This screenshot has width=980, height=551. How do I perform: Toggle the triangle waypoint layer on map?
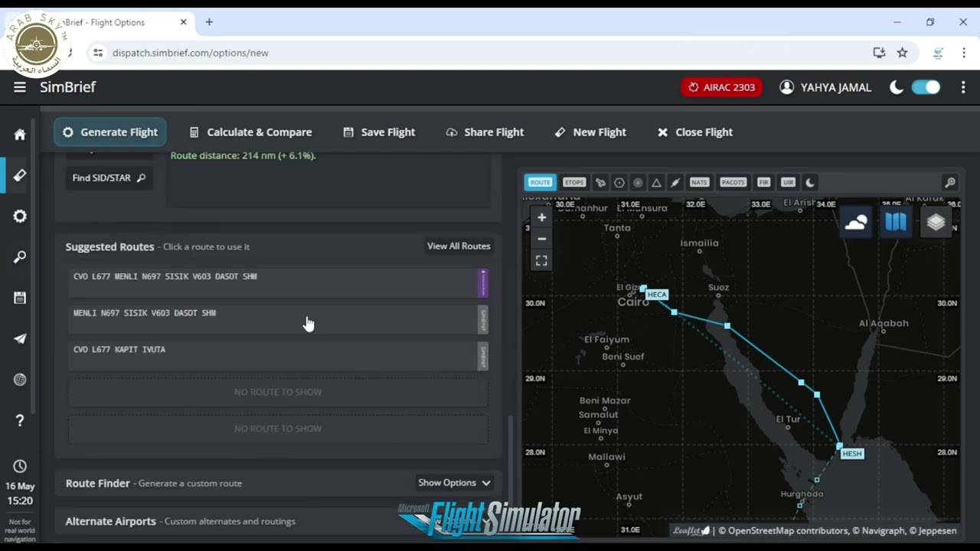pyautogui.click(x=656, y=182)
